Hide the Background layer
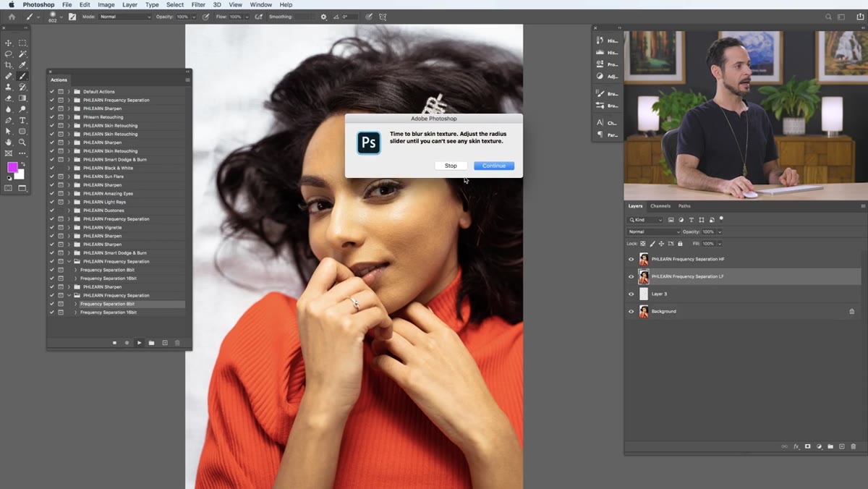868x489 pixels. pos(631,311)
